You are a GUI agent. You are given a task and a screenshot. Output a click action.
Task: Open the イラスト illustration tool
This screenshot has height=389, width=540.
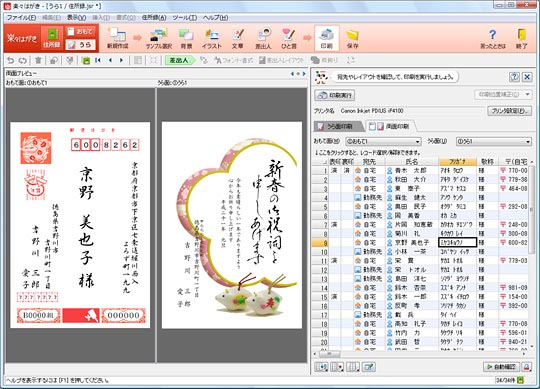coord(212,38)
